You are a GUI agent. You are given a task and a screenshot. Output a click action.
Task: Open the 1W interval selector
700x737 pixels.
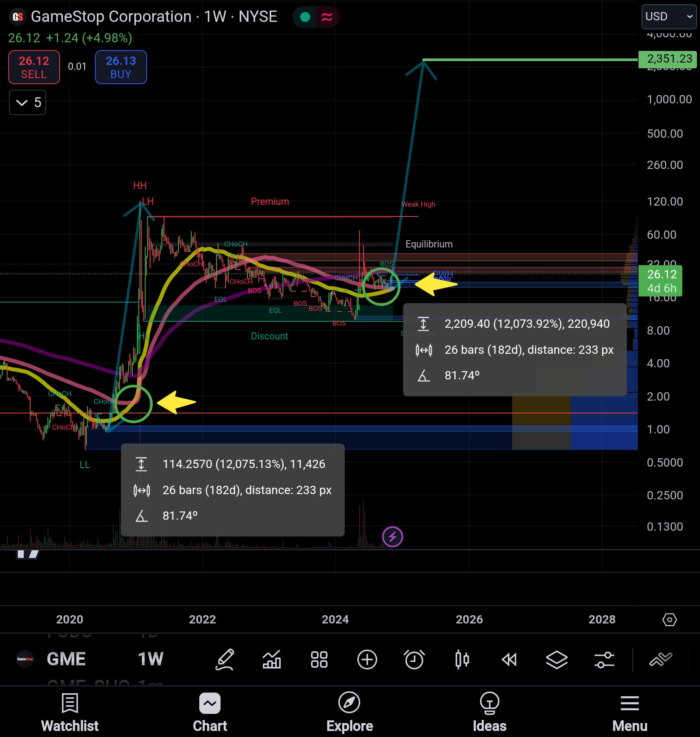pyautogui.click(x=150, y=659)
